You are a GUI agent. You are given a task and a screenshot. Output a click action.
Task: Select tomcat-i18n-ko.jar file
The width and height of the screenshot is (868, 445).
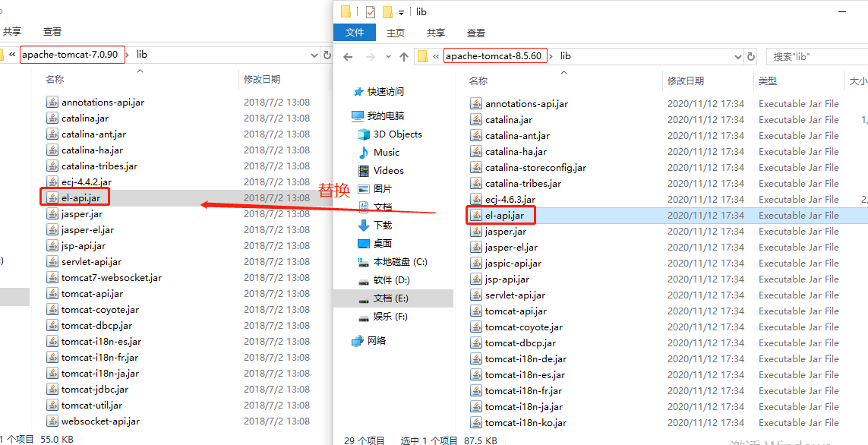click(x=526, y=423)
